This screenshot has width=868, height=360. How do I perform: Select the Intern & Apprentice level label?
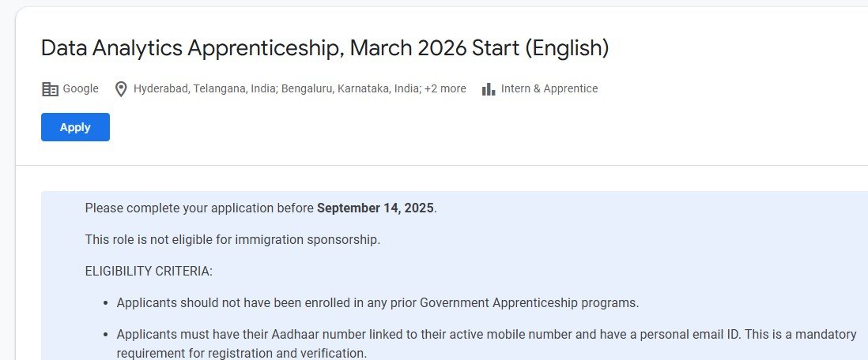tap(549, 88)
